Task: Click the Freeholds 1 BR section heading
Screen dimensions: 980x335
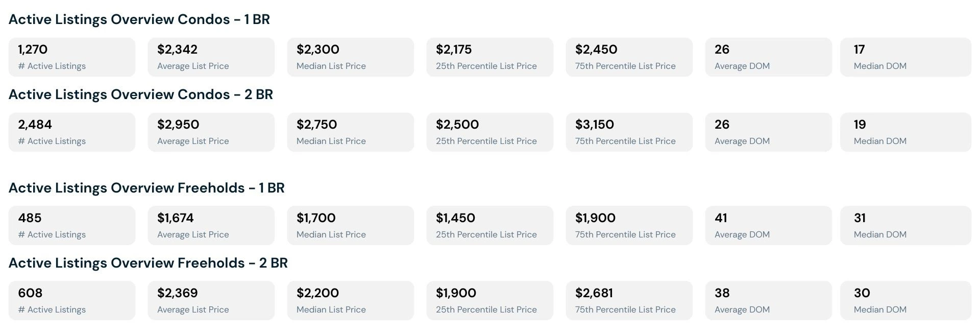Action: click(x=146, y=188)
